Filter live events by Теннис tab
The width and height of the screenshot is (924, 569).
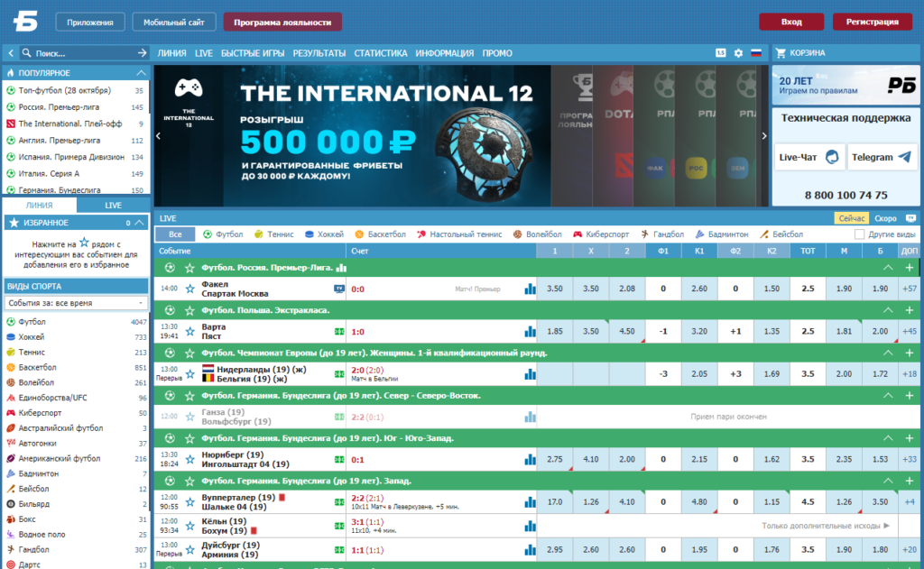pyautogui.click(x=274, y=234)
